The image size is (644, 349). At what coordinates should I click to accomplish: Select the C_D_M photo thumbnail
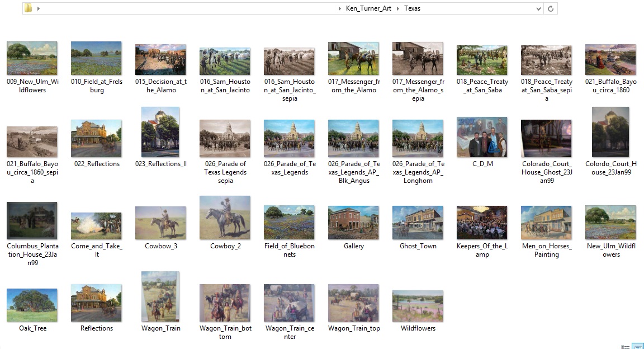click(x=482, y=137)
